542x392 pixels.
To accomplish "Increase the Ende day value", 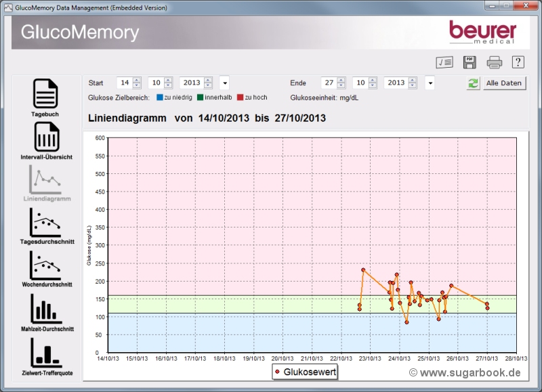I will [341, 80].
